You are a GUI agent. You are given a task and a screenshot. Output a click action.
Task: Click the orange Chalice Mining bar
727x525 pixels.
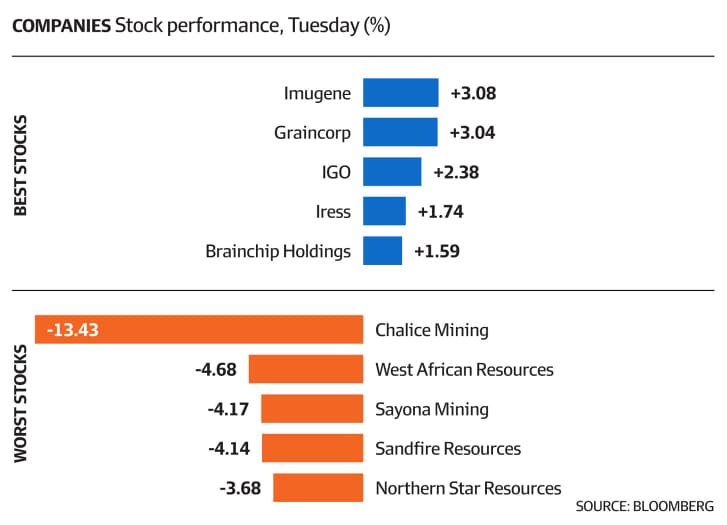199,329
